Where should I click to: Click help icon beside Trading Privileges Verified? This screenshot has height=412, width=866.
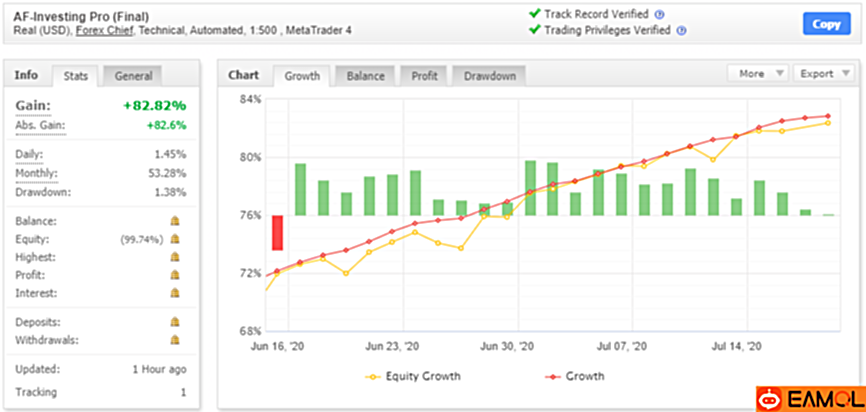click(682, 30)
